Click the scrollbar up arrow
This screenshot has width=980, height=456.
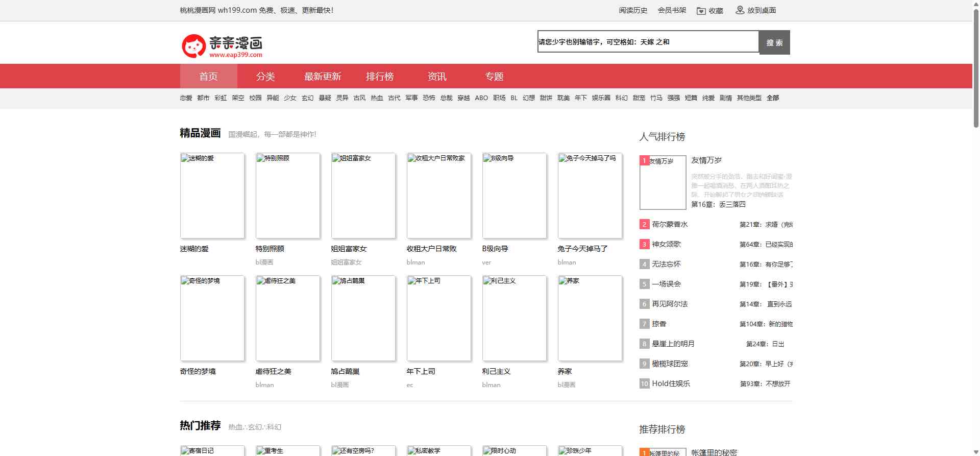(x=976, y=4)
